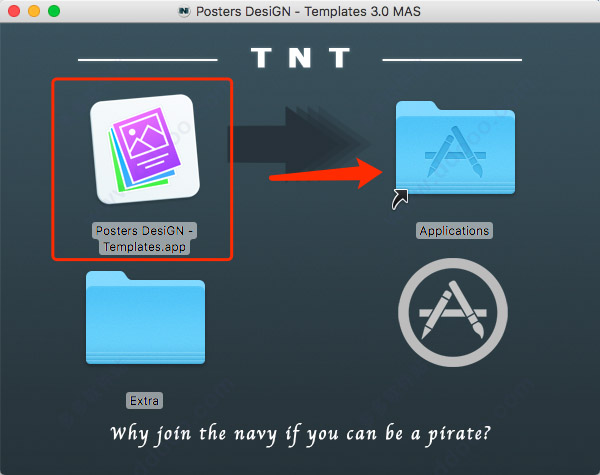Open the Extra folder icon
Screen dimensions: 600x475
pos(145,318)
